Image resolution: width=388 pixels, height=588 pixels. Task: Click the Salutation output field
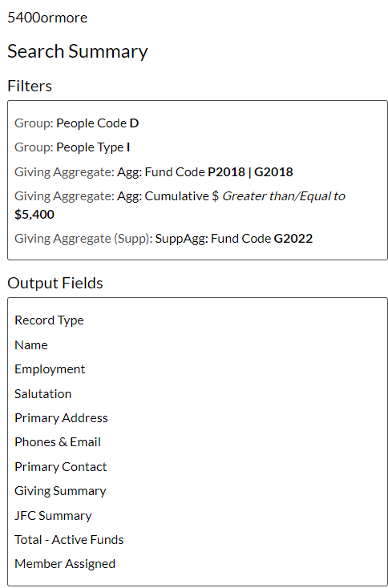[x=42, y=394]
